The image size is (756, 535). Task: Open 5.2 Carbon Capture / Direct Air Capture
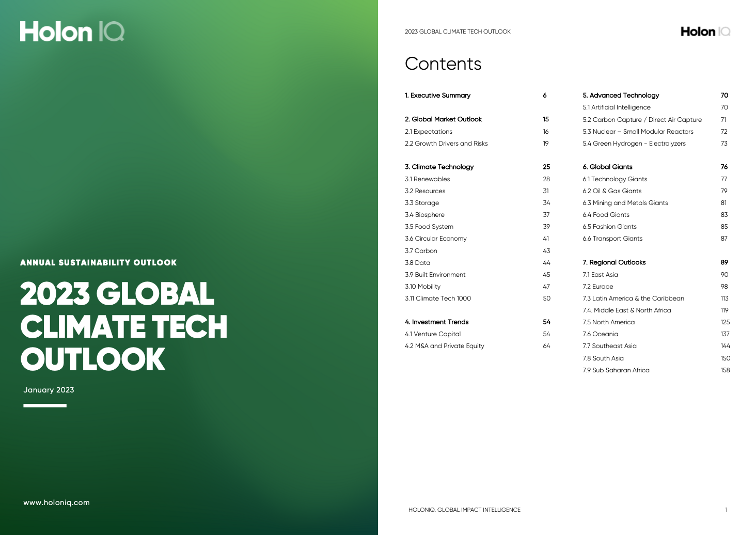pyautogui.click(x=642, y=119)
